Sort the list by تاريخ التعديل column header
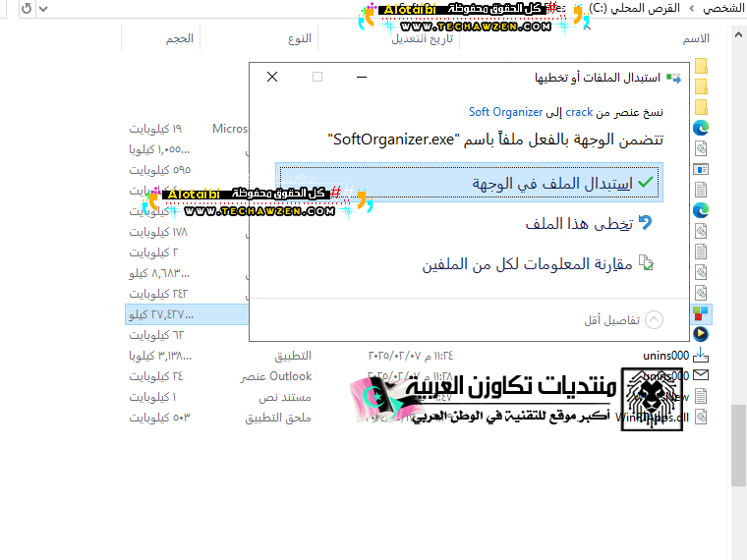This screenshot has width=747, height=560. [x=422, y=38]
